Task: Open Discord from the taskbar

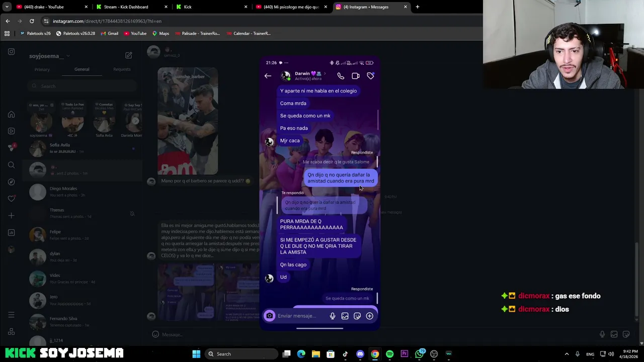Action: point(360,354)
